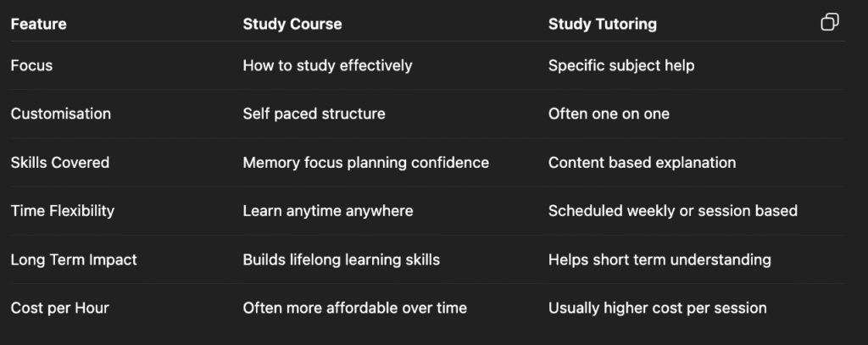The image size is (868, 345).
Task: Select the Skills Covered row label
Action: coord(60,162)
